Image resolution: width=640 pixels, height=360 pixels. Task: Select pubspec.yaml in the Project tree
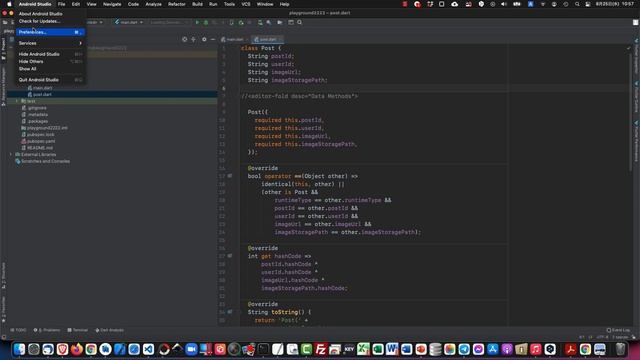coord(38,141)
